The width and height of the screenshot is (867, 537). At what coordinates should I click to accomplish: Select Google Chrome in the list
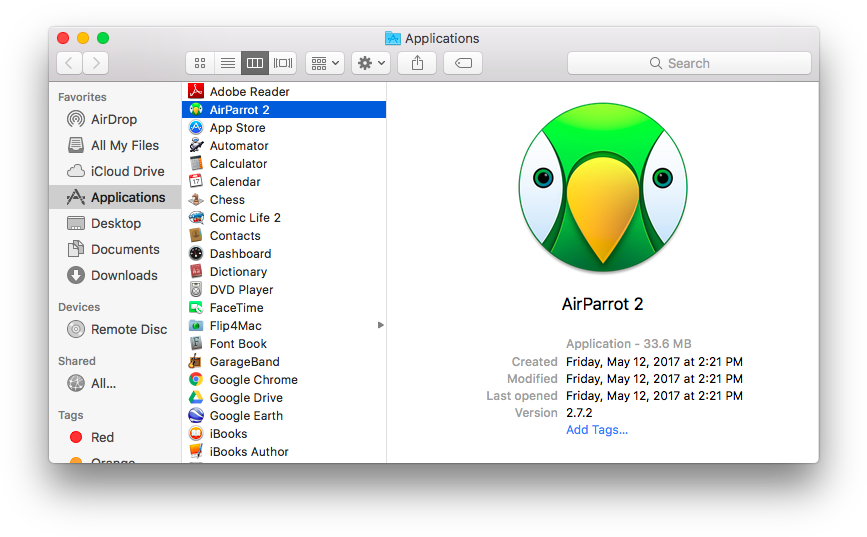click(284, 380)
